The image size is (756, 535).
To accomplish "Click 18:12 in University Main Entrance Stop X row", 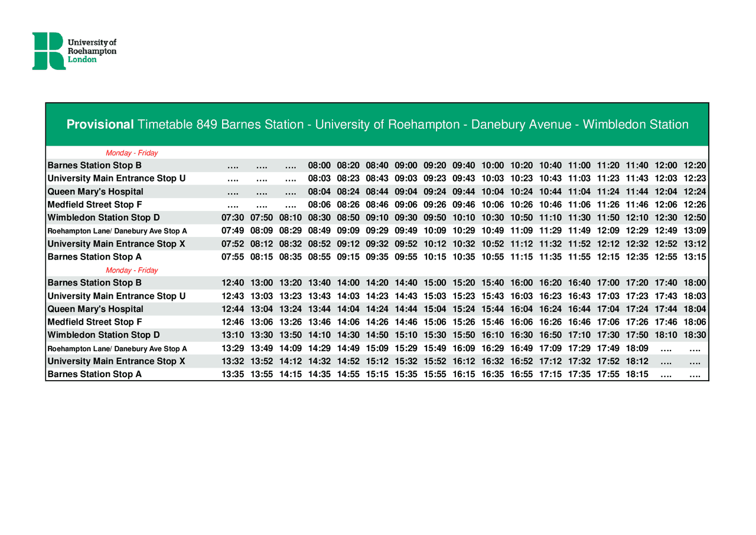I will (x=638, y=361).
